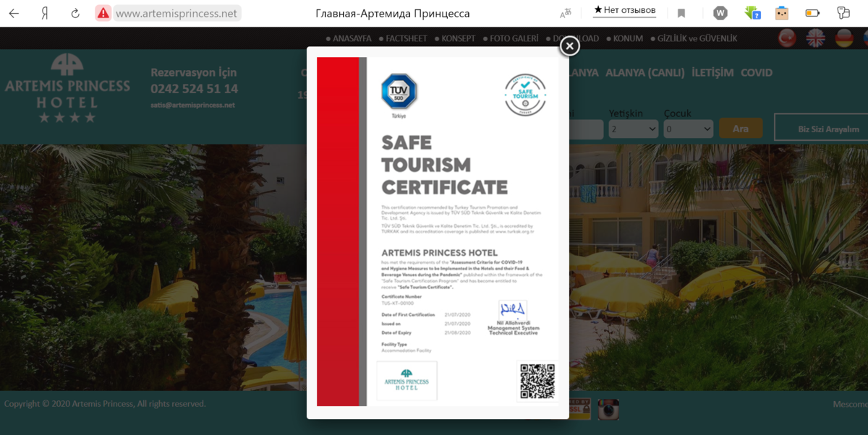The height and width of the screenshot is (435, 868).
Task: Close the certificate popup with the X button
Action: 570,46
